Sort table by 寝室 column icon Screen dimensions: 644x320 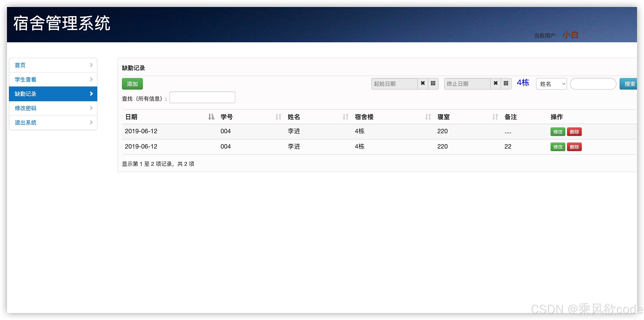(x=495, y=117)
